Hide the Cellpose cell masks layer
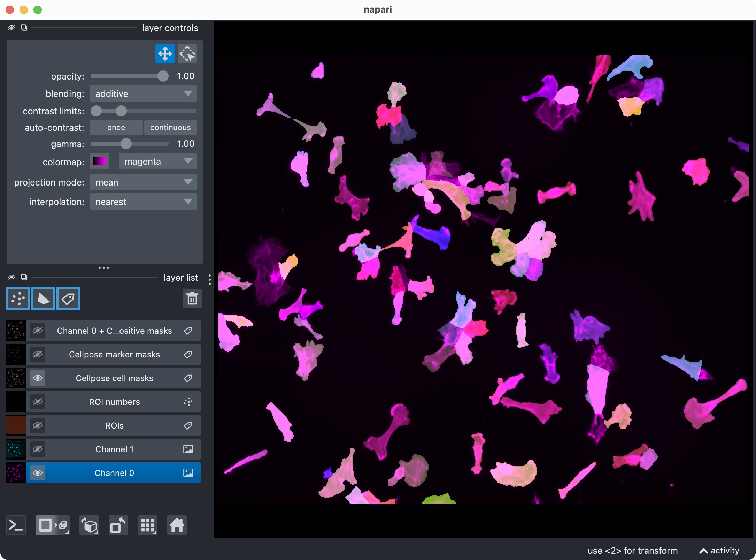 pyautogui.click(x=38, y=378)
